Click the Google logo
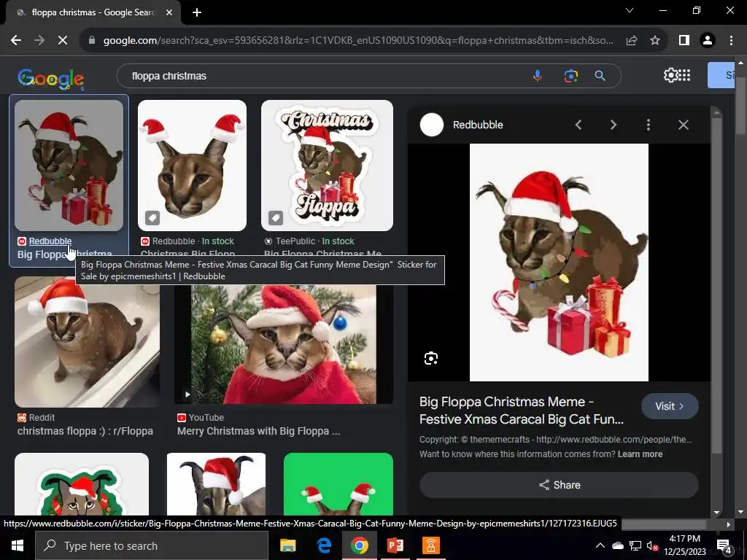The width and height of the screenshot is (747, 560). pos(51,78)
